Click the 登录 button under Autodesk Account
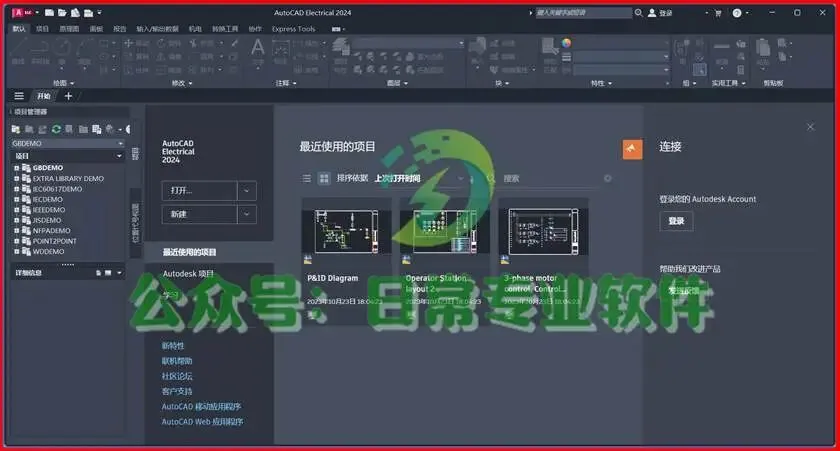The height and width of the screenshot is (451, 840). [x=676, y=221]
